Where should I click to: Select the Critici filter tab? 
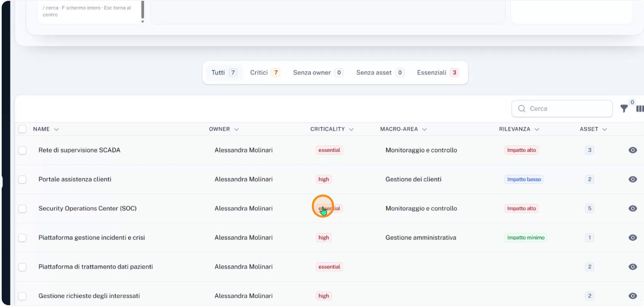pyautogui.click(x=265, y=73)
